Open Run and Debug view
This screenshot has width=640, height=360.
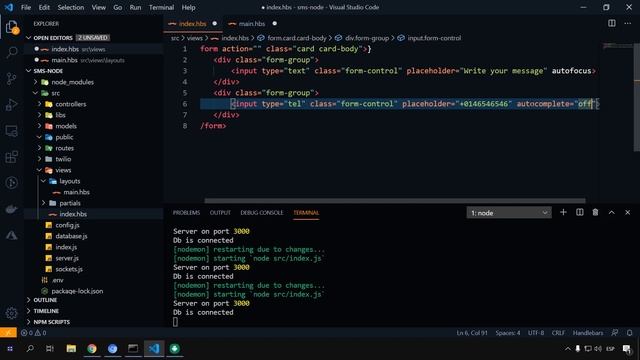click(x=11, y=105)
